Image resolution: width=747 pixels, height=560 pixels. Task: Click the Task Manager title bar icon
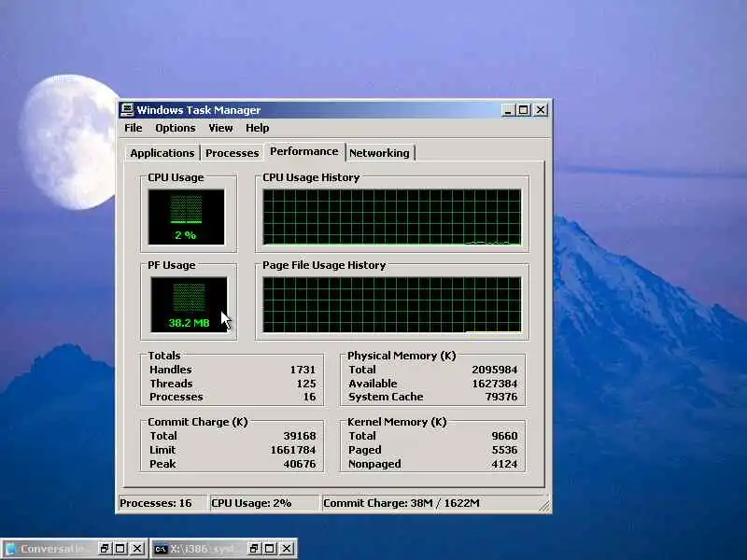click(127, 109)
